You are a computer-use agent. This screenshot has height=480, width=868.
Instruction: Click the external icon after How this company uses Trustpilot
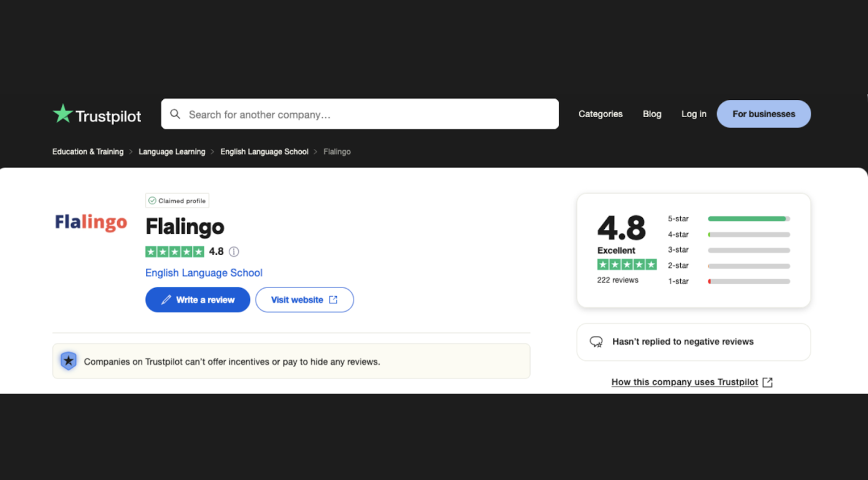pos(768,382)
